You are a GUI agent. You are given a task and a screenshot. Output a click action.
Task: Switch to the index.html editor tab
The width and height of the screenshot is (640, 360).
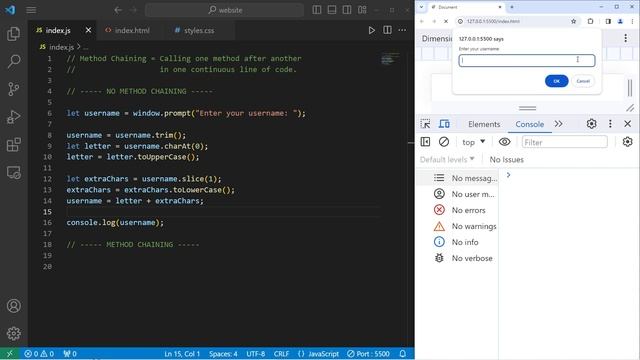131,30
